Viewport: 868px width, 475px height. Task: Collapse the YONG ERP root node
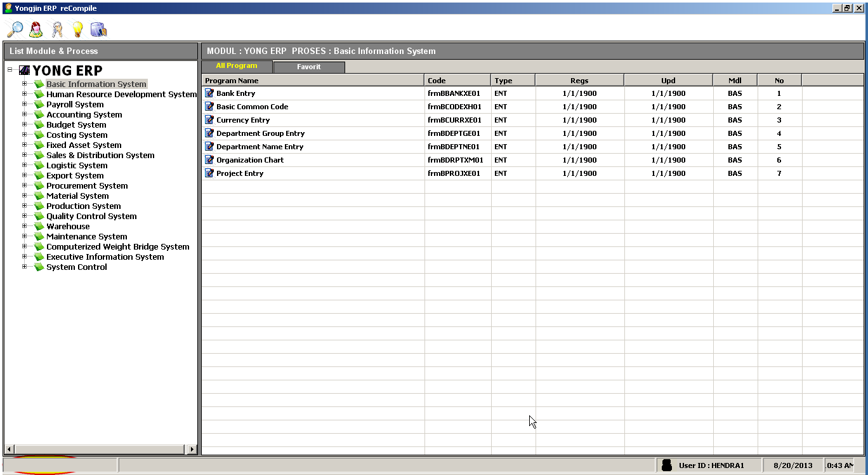(10, 70)
